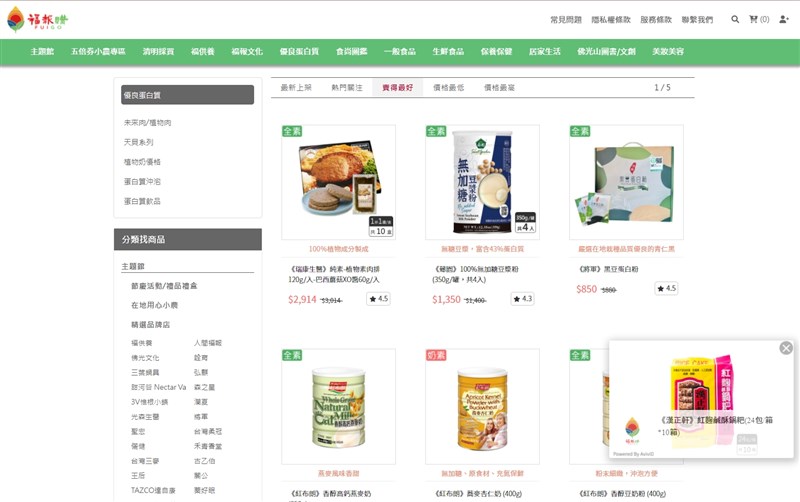
Task: Open the 天貝系列 sidebar category
Action: [138, 142]
